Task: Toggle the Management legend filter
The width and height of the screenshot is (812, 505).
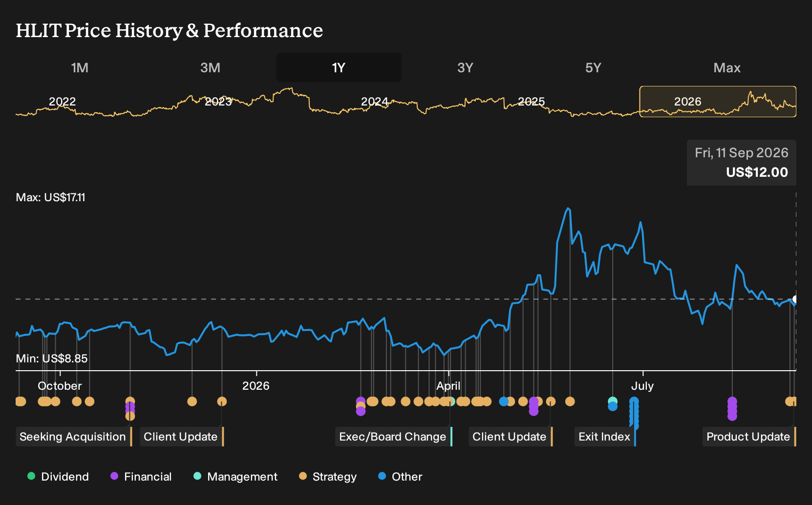Action: [235, 477]
